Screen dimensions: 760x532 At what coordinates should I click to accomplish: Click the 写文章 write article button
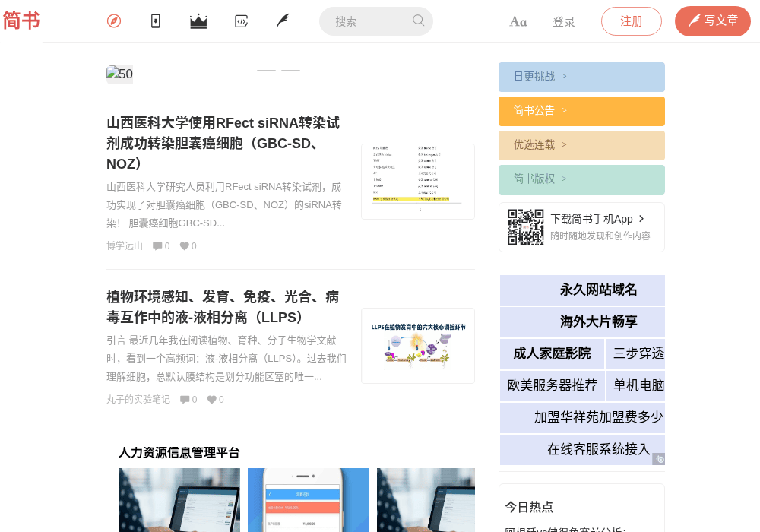[713, 21]
